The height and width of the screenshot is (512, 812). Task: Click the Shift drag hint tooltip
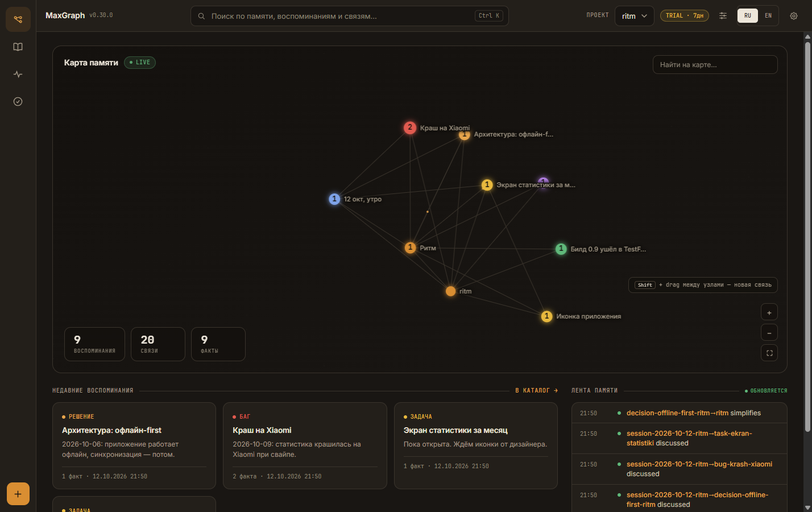(703, 285)
